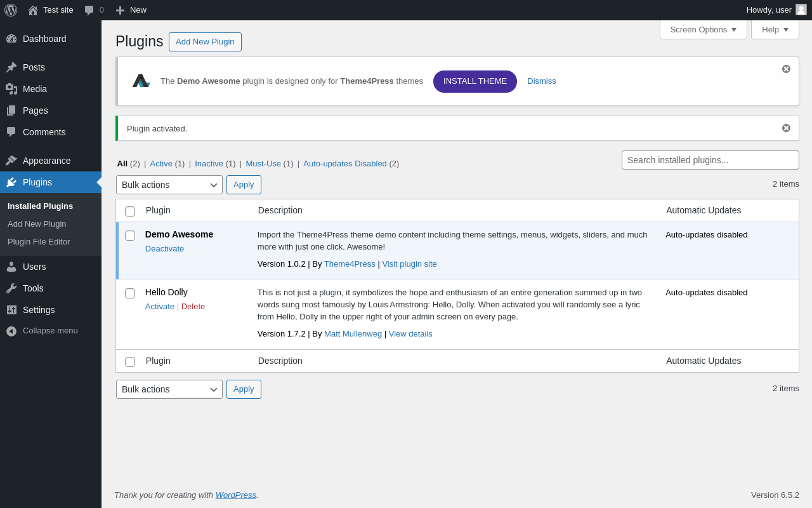Click the Test site name in admin bar

(x=58, y=10)
